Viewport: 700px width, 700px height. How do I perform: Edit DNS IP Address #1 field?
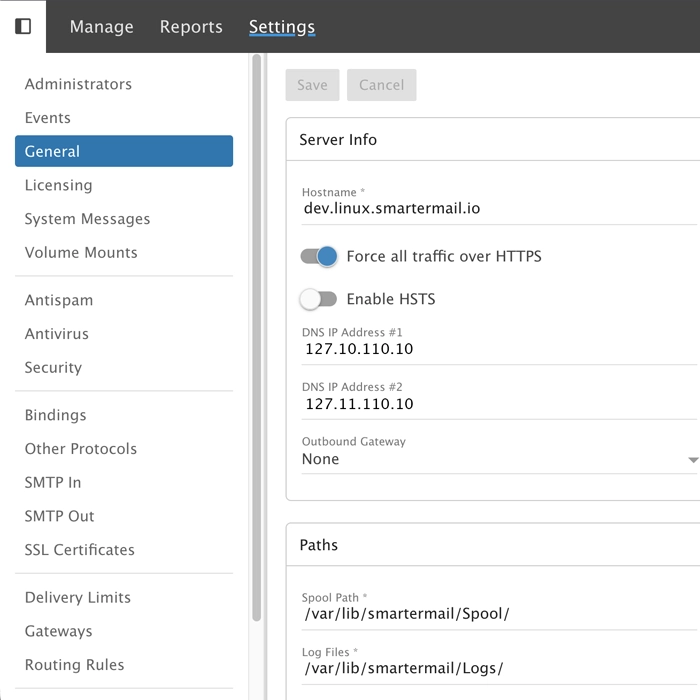pyautogui.click(x=500, y=349)
